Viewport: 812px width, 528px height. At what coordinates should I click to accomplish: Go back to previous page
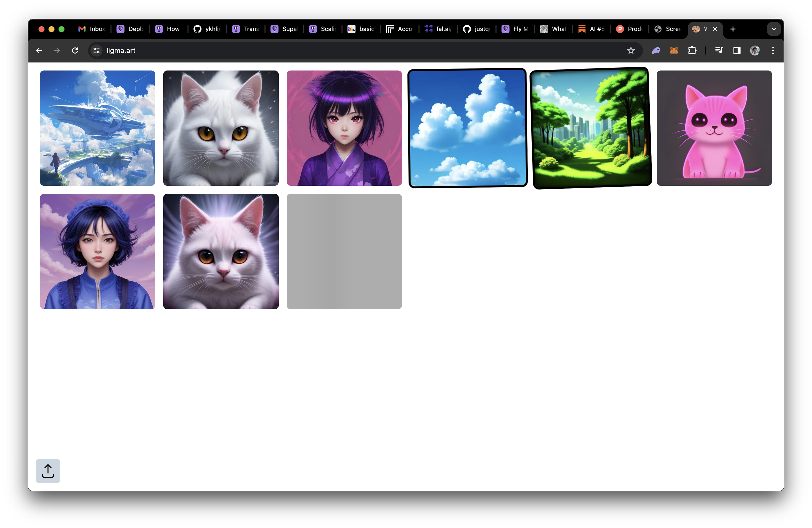pos(39,50)
